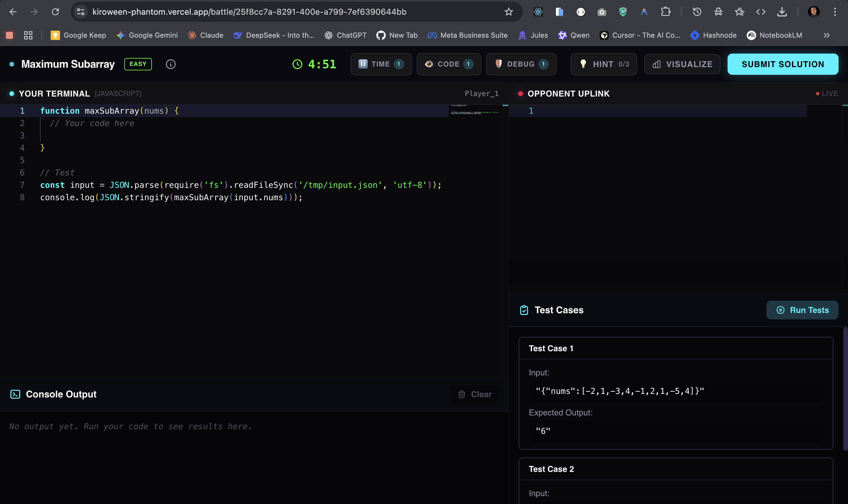
Task: Click the test cases panel scrollbar
Action: (845, 389)
